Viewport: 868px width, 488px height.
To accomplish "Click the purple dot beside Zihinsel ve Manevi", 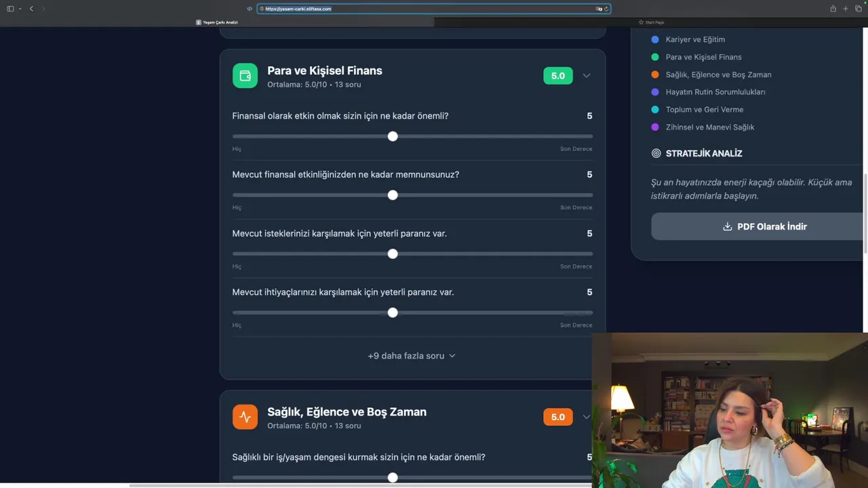I will coord(655,127).
